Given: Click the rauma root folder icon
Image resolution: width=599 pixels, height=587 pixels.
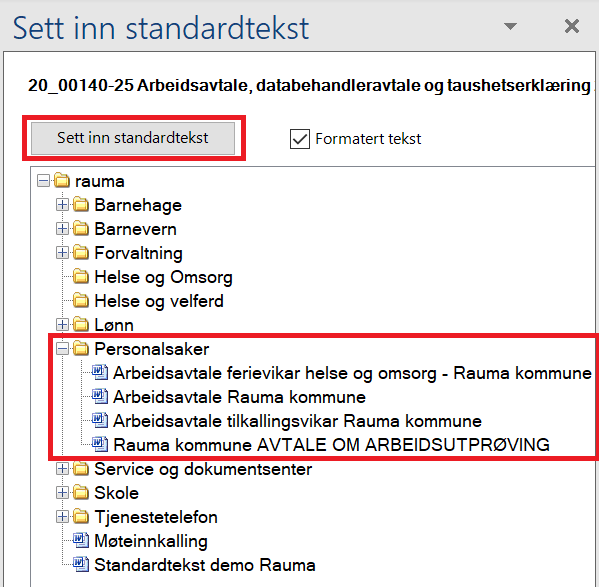Looking at the screenshot, I should click(62, 181).
